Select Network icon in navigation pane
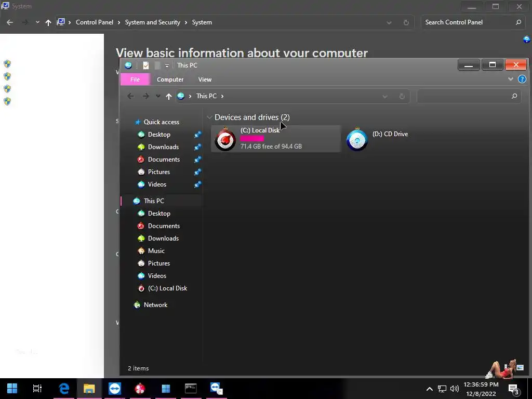The height and width of the screenshot is (399, 532). click(x=137, y=305)
